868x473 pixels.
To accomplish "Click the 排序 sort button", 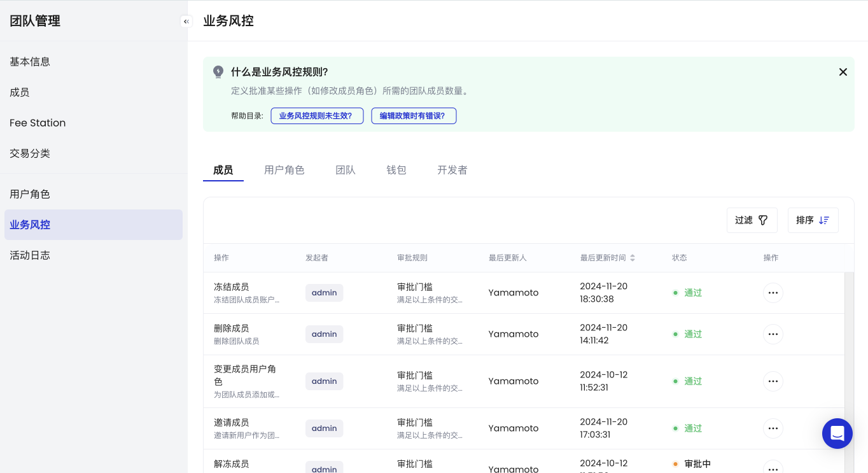I will [x=813, y=220].
